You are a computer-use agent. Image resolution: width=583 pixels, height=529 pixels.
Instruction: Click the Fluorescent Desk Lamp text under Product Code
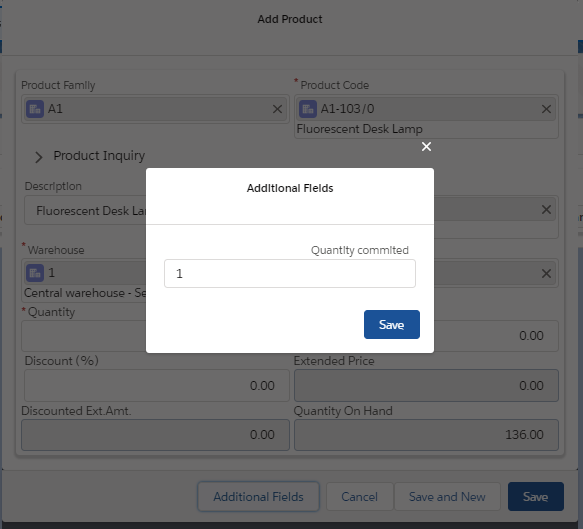pos(360,129)
